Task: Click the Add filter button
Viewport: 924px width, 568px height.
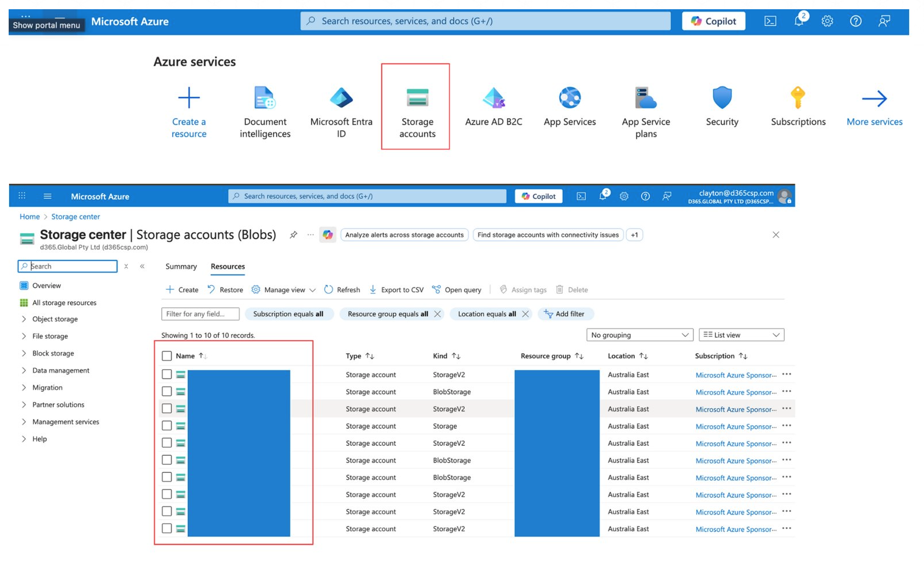Action: (x=565, y=314)
